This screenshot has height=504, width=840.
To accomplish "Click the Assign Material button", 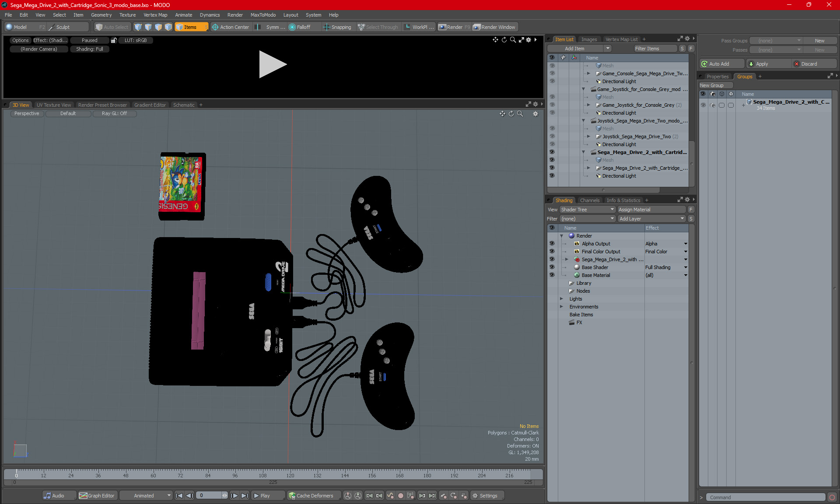I will [x=651, y=210].
